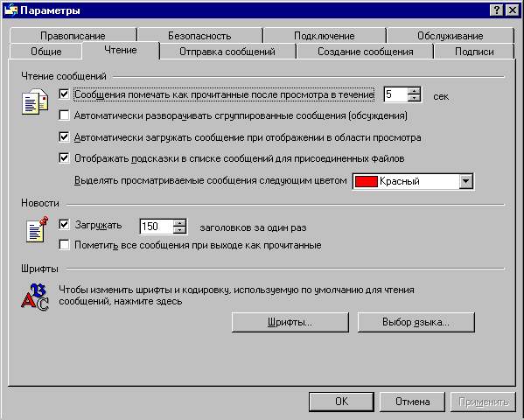Screen dimensions: 524x420
Task: Open the Отправка сообщений tab
Action: (227, 52)
